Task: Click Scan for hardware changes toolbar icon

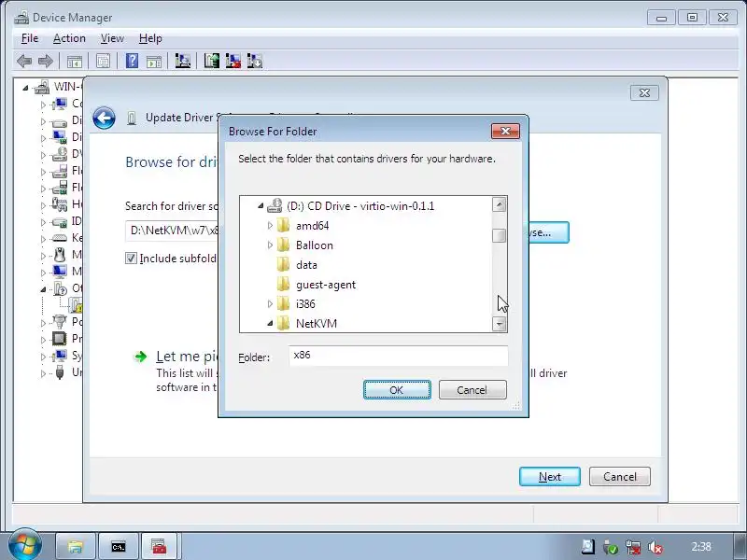Action: tap(182, 61)
